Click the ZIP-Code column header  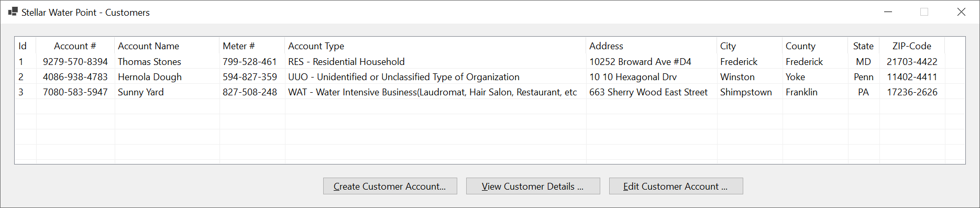coord(912,46)
